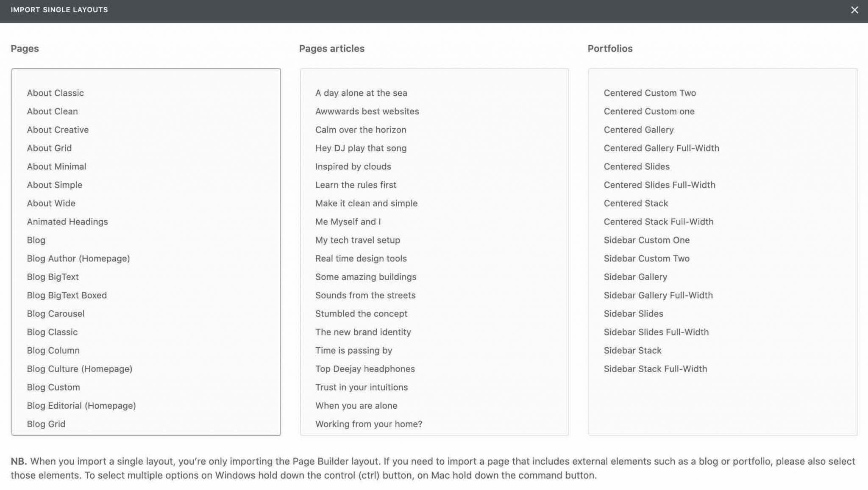Select the About Minimal page layout

[x=56, y=166]
